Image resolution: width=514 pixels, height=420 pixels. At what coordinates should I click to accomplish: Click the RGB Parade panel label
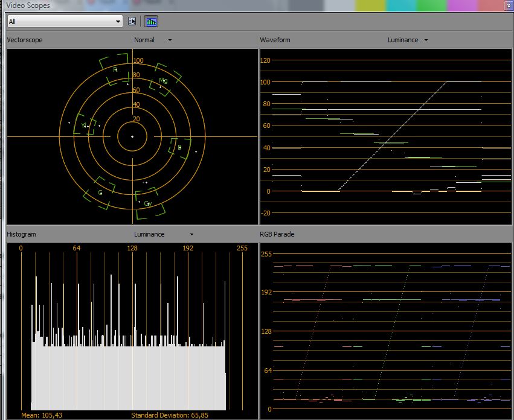click(278, 234)
